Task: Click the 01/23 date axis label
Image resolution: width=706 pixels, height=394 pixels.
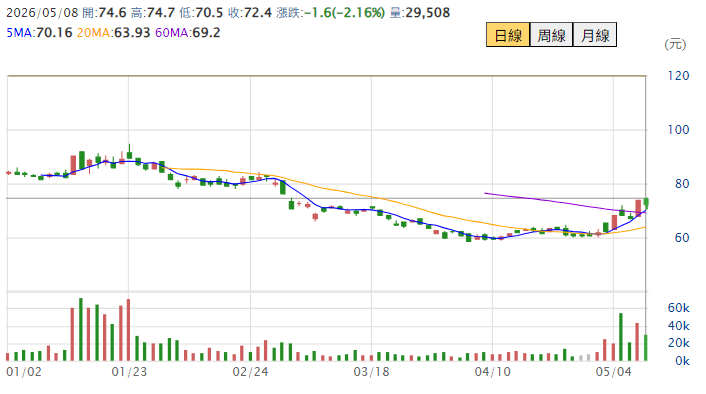Action: coord(129,372)
